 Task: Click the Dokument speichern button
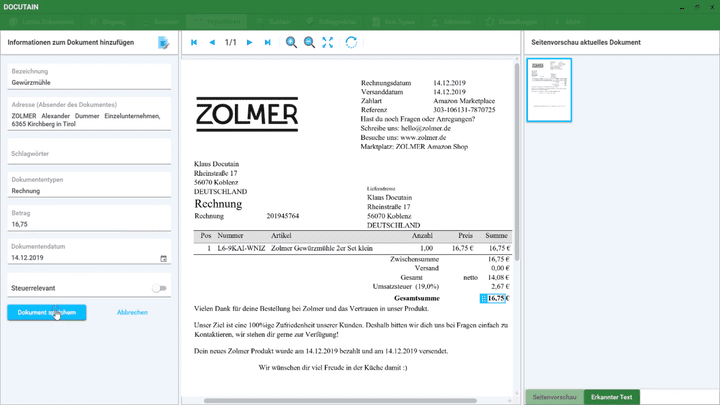tap(46, 312)
